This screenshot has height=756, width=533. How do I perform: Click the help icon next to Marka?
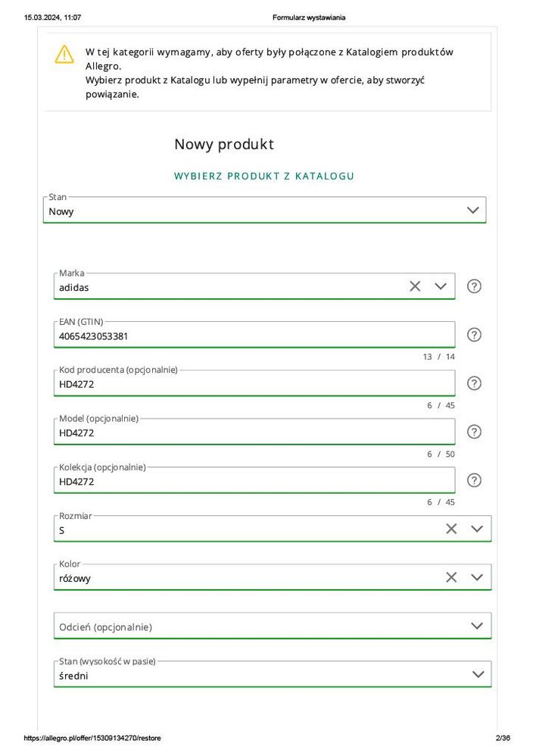(474, 286)
